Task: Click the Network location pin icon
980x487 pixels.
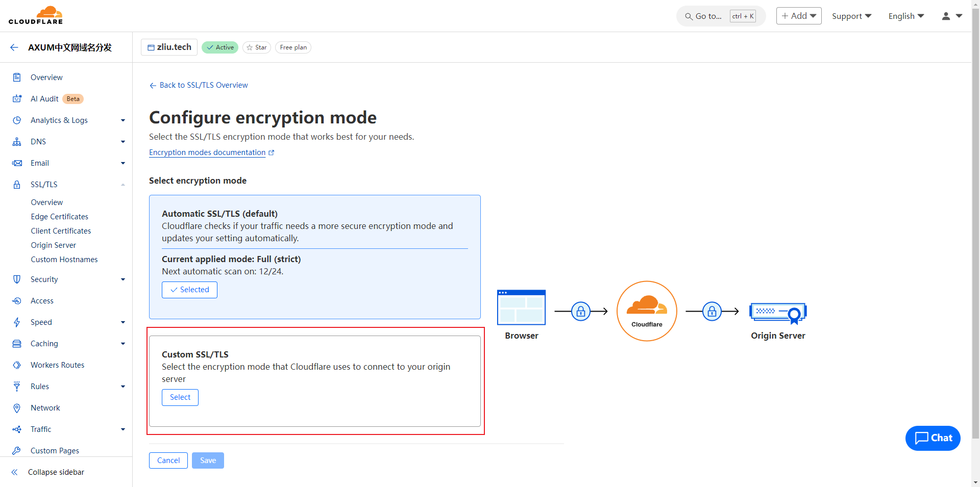Action: (x=17, y=408)
